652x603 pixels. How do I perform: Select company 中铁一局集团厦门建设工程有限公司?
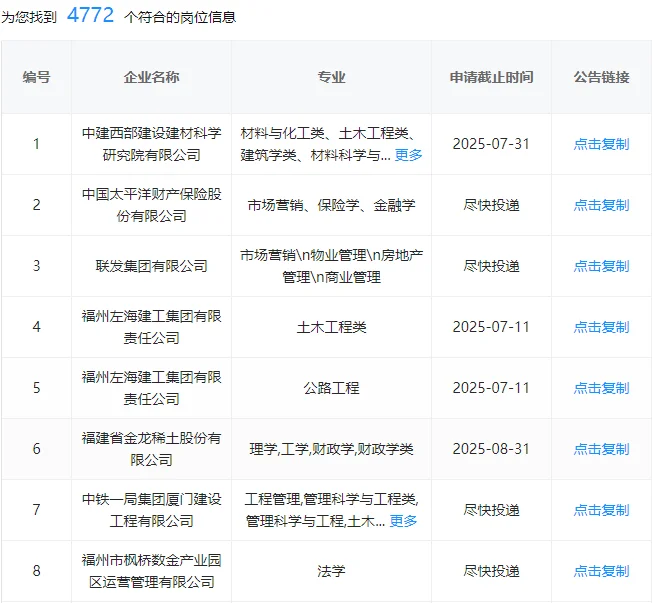(x=151, y=510)
